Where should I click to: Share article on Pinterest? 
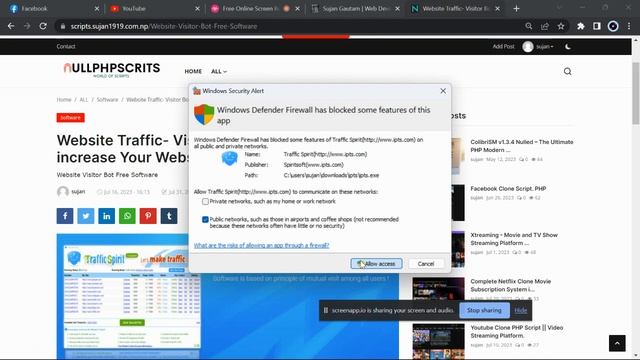pos(148,216)
